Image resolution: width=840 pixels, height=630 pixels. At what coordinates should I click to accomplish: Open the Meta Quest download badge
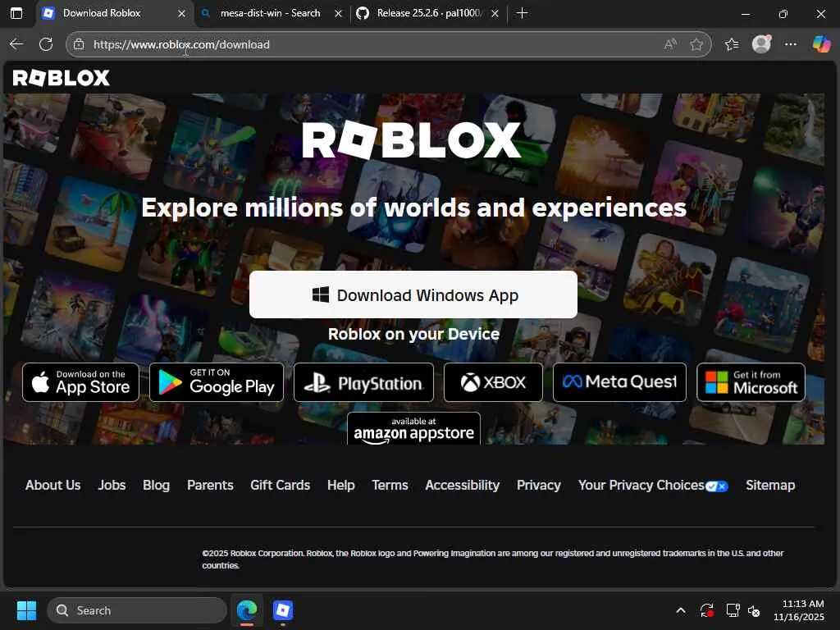click(620, 382)
